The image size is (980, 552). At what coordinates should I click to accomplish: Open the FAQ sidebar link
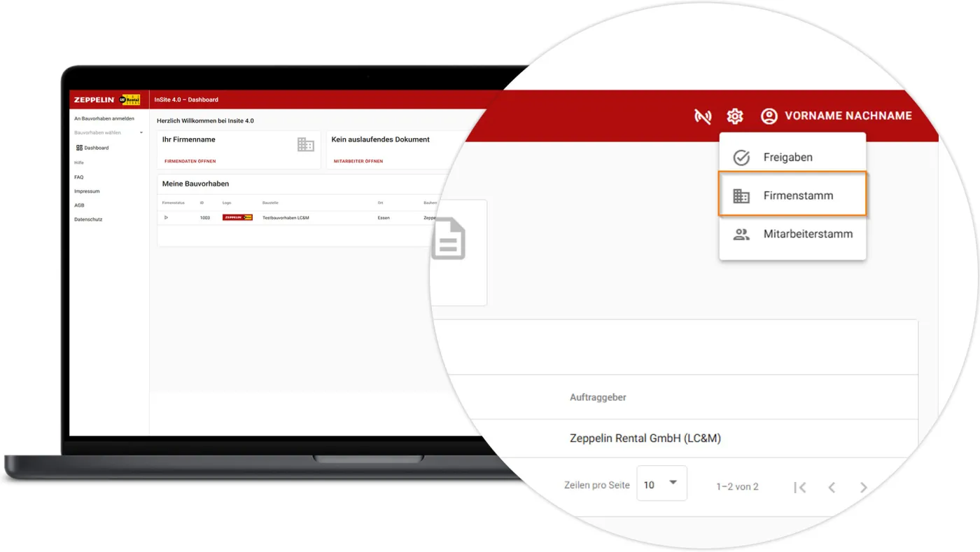[79, 177]
